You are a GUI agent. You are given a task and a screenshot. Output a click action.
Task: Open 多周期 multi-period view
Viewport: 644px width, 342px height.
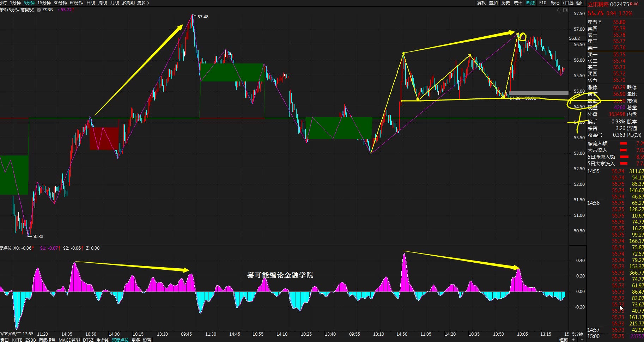coord(128,2)
